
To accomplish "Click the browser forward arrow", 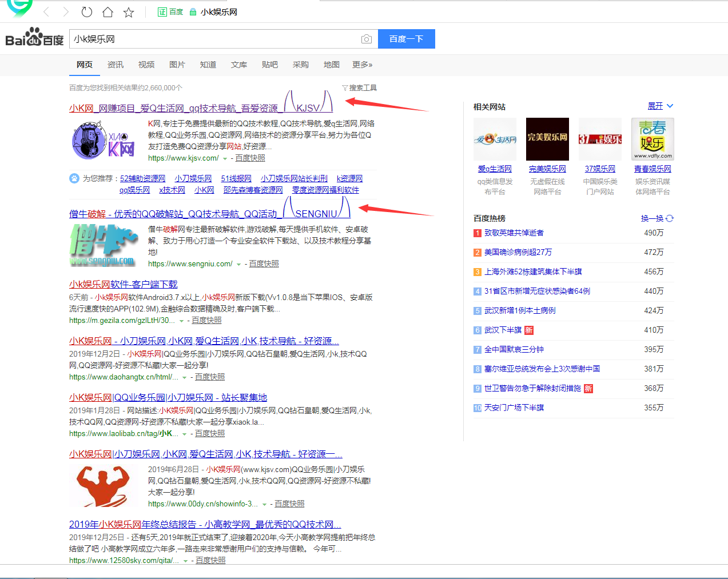I will [66, 12].
